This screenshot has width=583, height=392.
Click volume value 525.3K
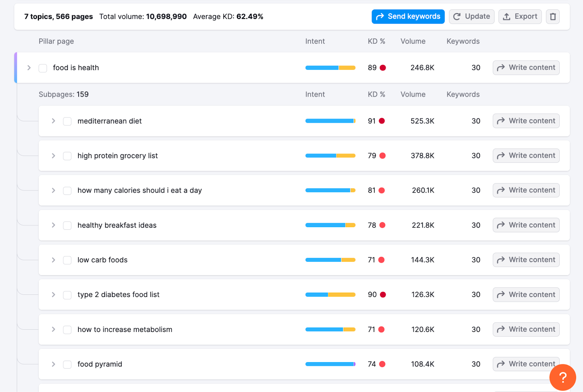(x=422, y=121)
